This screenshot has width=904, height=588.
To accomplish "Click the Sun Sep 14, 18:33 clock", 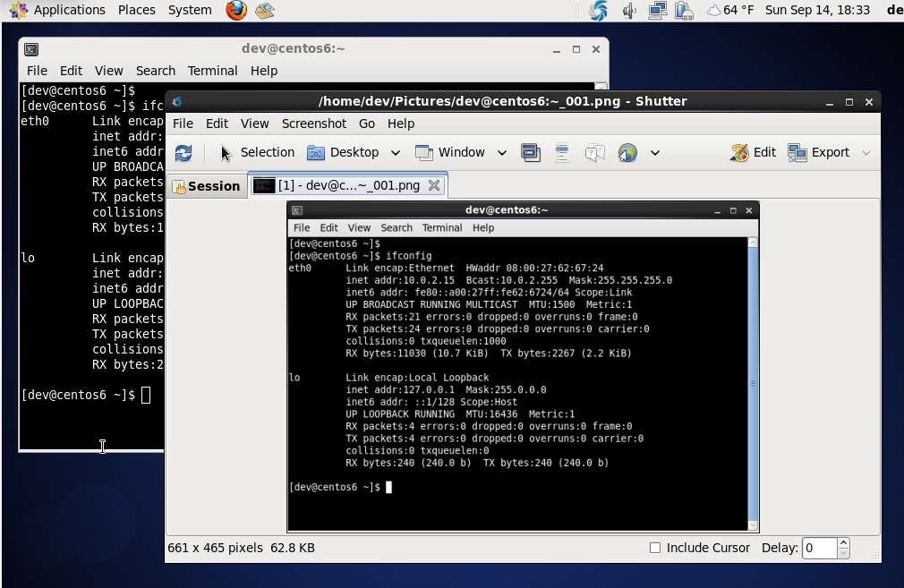I will coord(817,10).
